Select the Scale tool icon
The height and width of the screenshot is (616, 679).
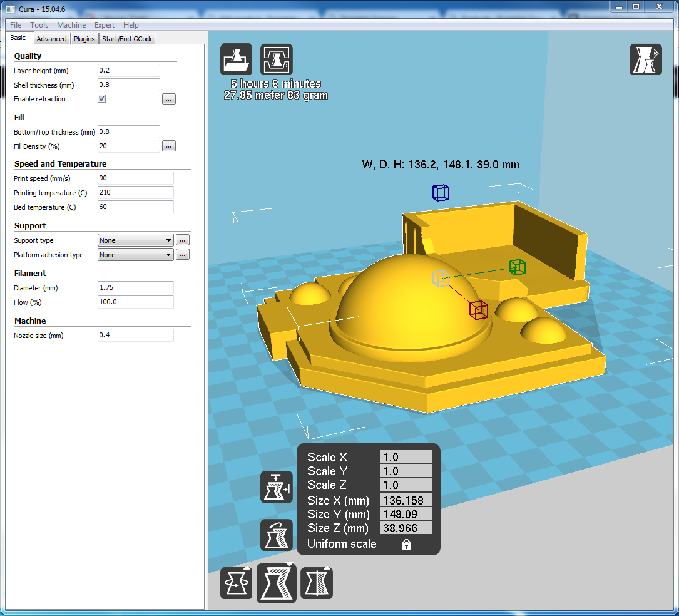point(276,583)
